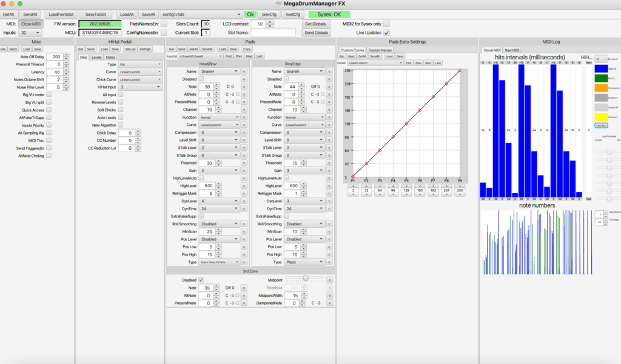Enable the ConfigNamesEn checkbox
Image resolution: width=621 pixels, height=364 pixels.
click(x=164, y=33)
